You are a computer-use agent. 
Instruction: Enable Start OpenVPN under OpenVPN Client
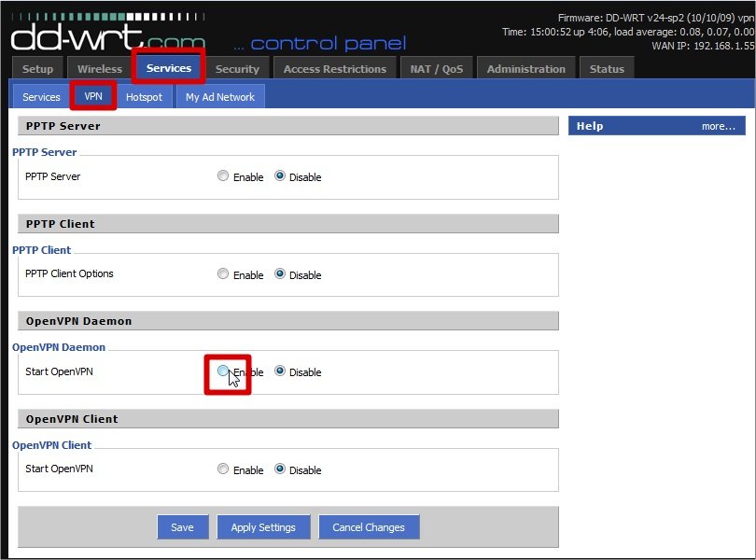223,469
